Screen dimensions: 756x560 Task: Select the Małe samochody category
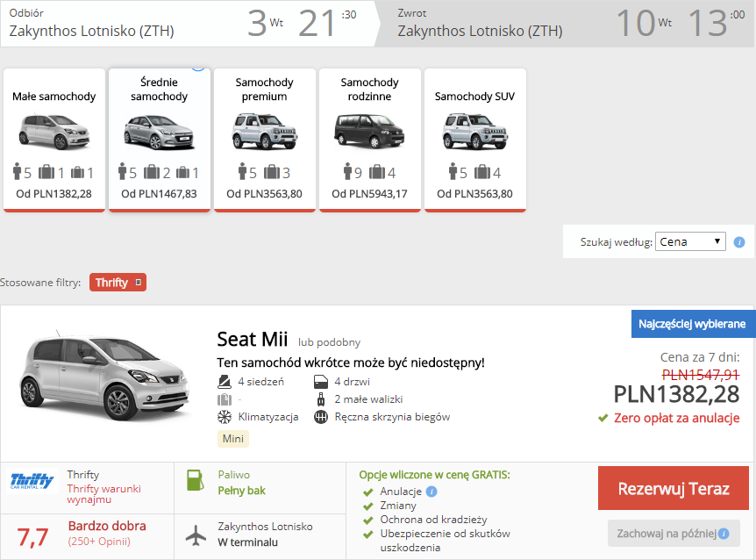click(54, 140)
